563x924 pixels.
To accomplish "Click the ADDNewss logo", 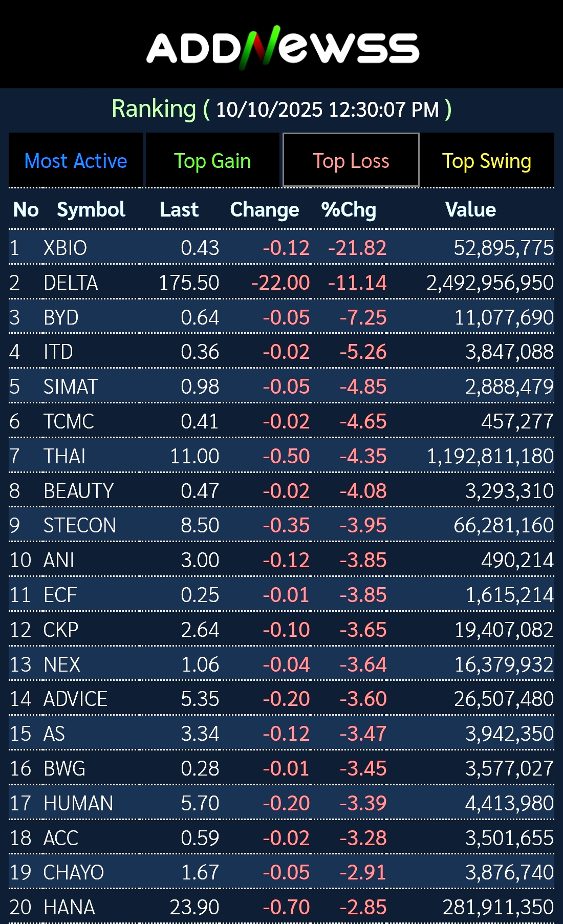I will click(x=283, y=48).
